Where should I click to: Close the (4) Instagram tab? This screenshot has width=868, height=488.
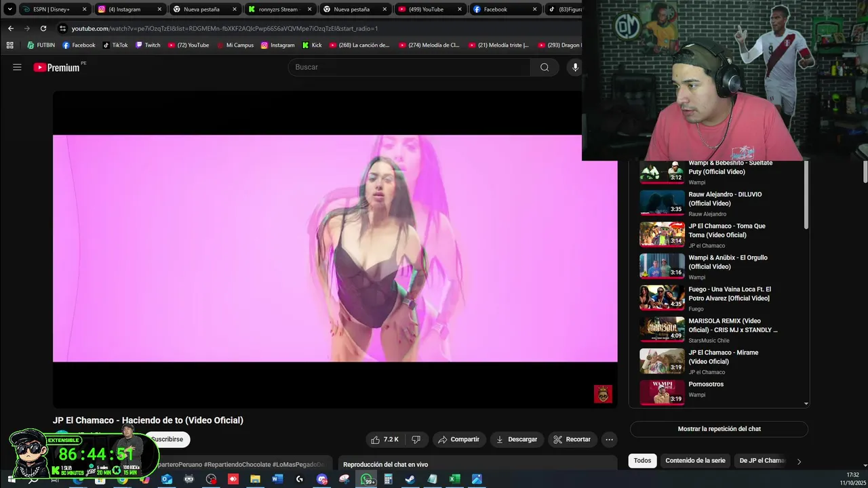point(159,9)
